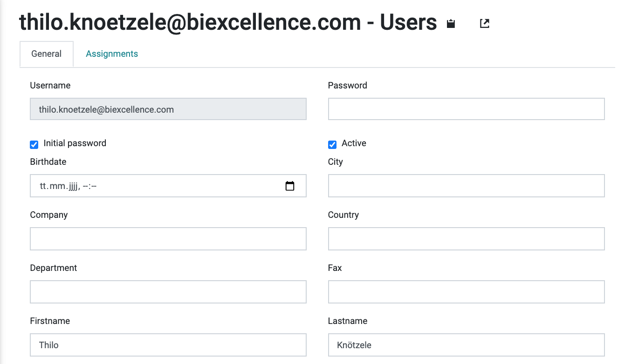Uncheck the Initial password checkbox
The width and height of the screenshot is (618, 364).
tap(34, 145)
